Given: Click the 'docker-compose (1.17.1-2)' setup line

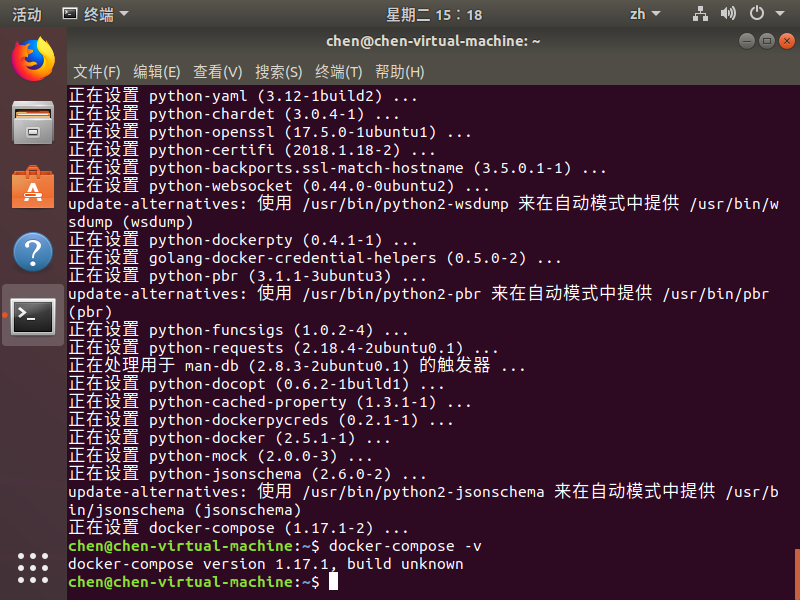Looking at the screenshot, I should pyautogui.click(x=238, y=528).
